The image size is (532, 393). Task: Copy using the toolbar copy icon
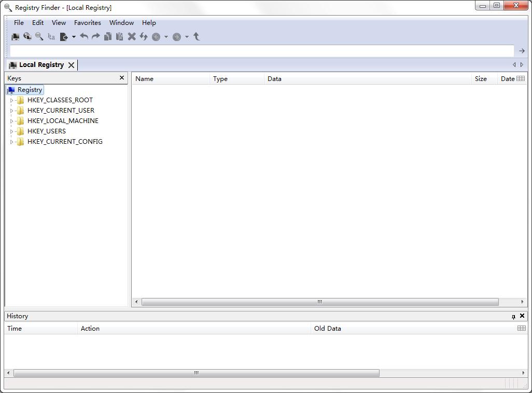point(108,36)
